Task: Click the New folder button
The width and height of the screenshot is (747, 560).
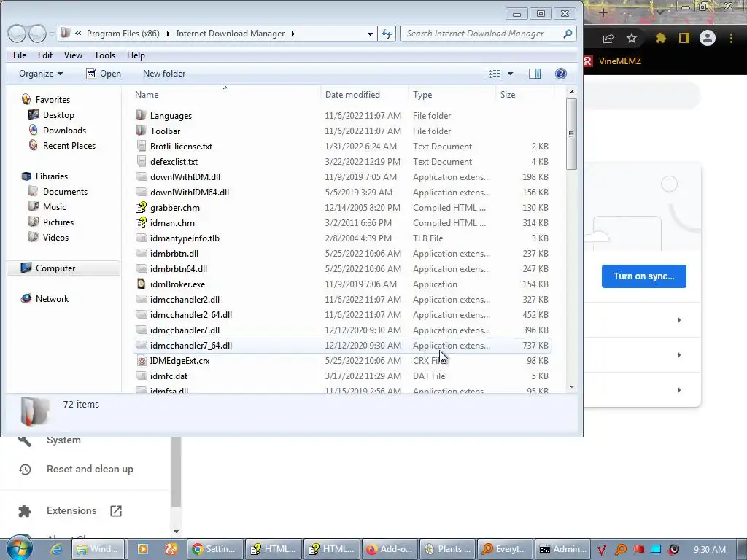Action: (x=164, y=74)
